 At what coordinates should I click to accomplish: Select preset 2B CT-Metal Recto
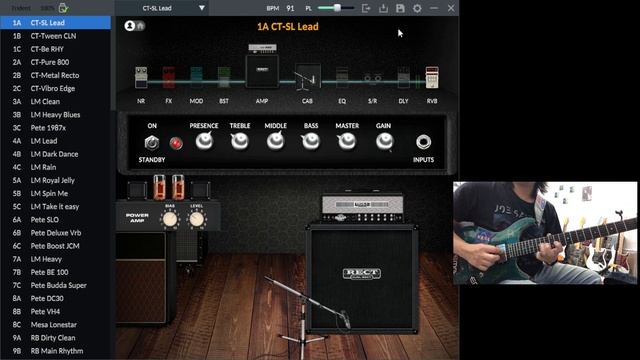(x=56, y=75)
